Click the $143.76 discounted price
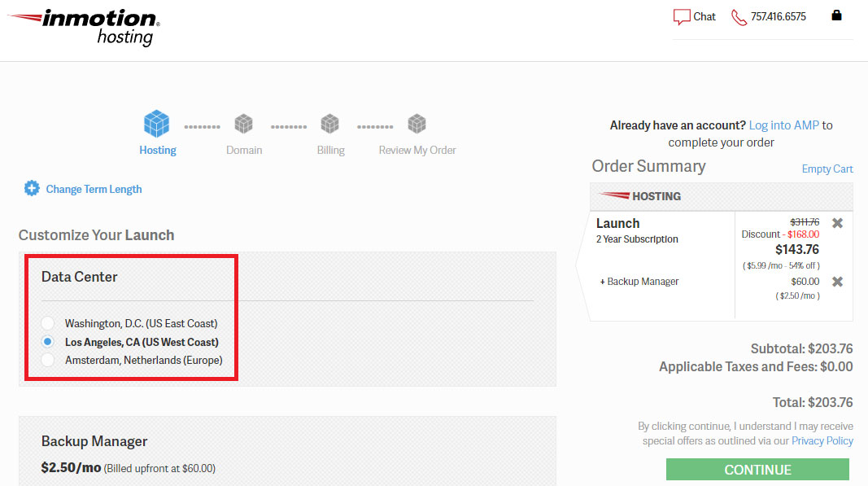The width and height of the screenshot is (868, 486). coord(797,249)
